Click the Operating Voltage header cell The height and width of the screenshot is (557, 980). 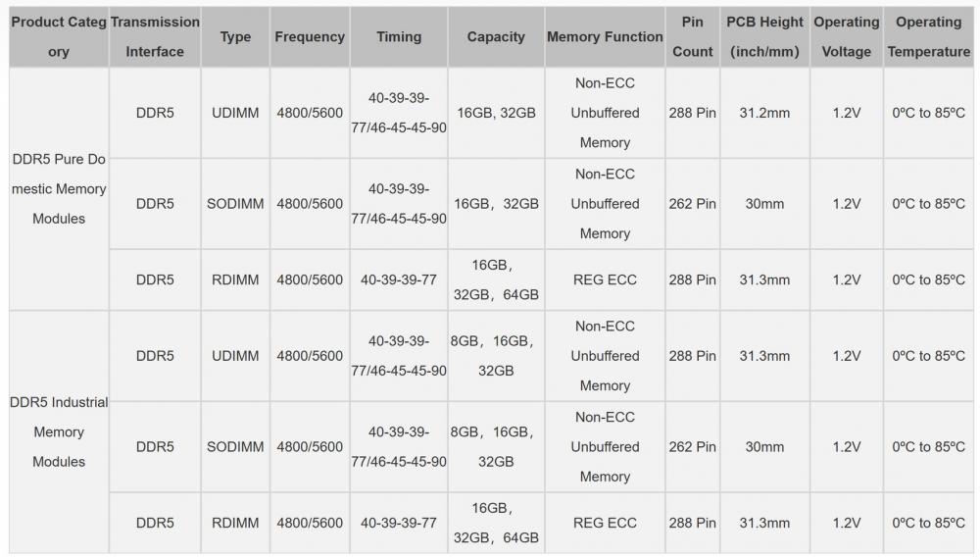[x=847, y=37]
